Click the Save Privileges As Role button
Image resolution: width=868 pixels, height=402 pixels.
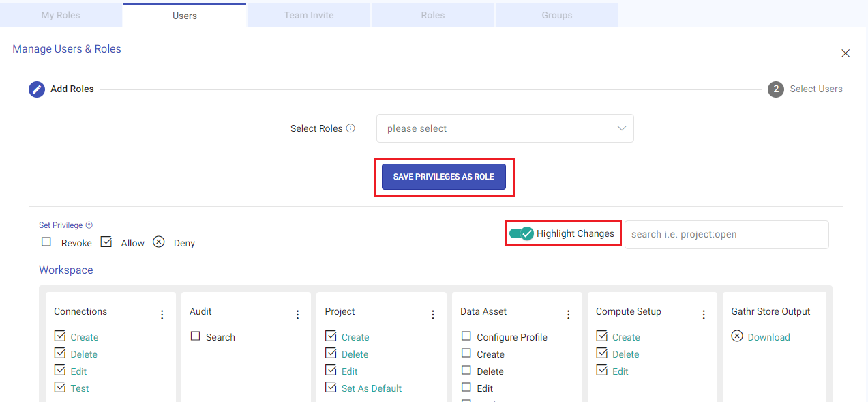tap(444, 177)
